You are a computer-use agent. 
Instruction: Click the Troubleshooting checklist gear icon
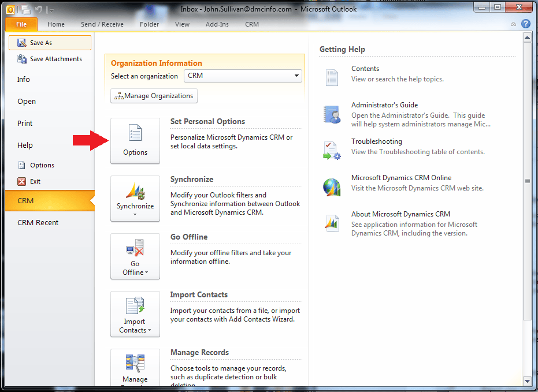point(332,151)
